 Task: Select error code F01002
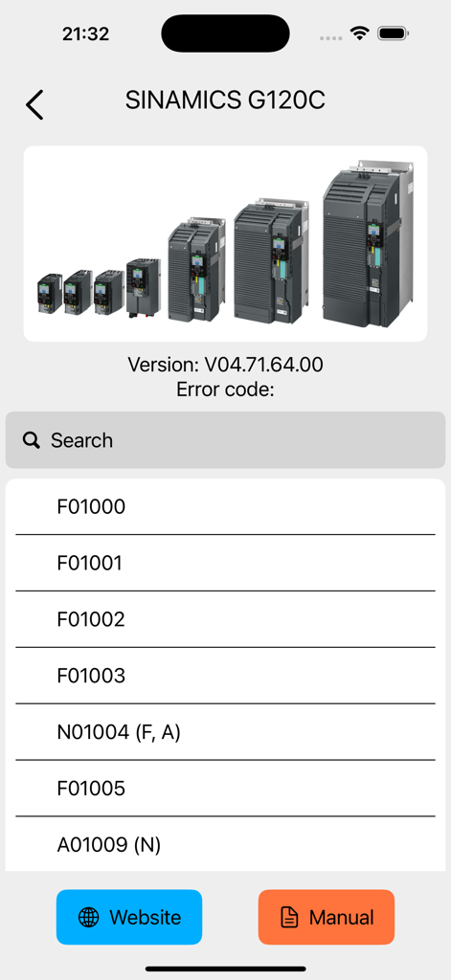pyautogui.click(x=225, y=619)
